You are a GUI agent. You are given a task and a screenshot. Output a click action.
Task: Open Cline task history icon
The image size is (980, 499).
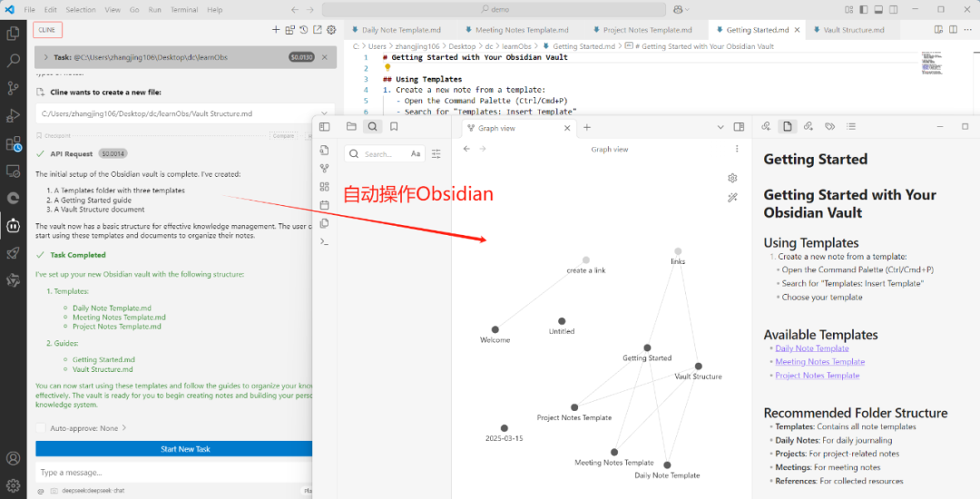(304, 29)
